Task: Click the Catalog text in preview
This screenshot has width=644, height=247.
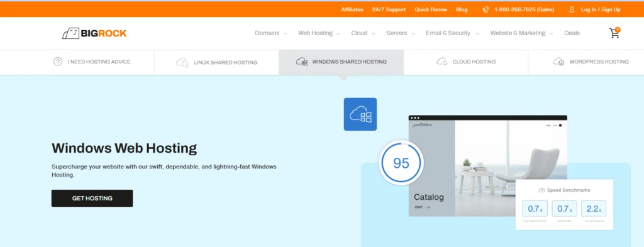Action: 429,197
